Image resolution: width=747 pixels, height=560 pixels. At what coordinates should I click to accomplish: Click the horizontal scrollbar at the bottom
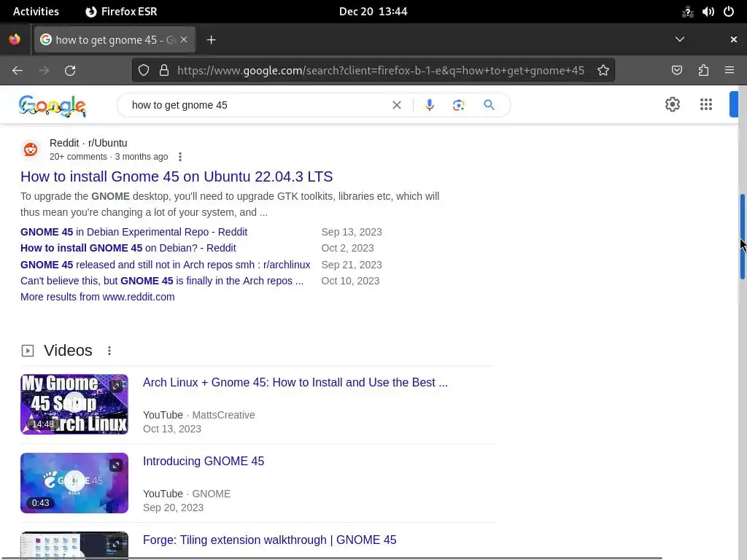[331, 558]
